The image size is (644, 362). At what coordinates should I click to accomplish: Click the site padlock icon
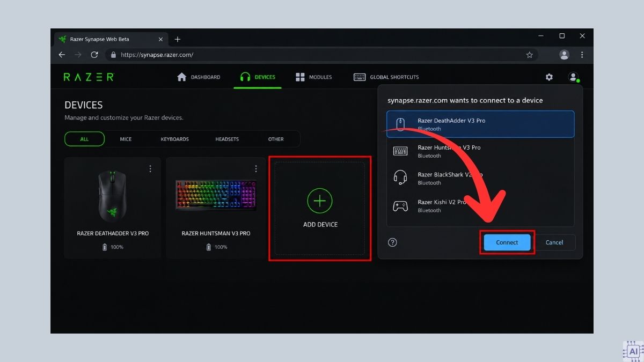click(x=113, y=55)
